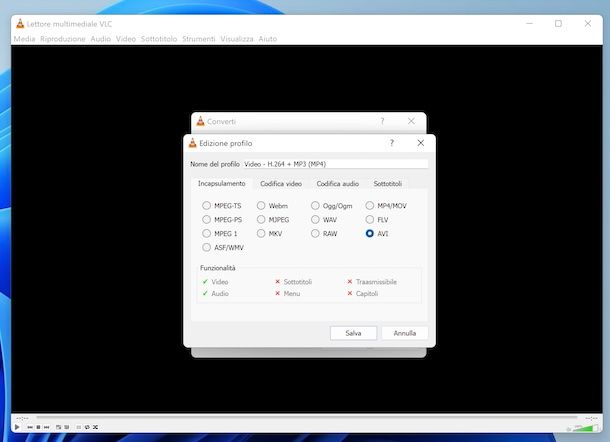Select the AVI radio button

tap(370, 233)
